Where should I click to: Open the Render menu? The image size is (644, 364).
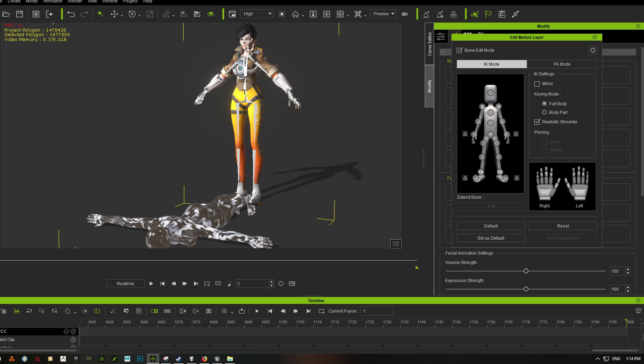pyautogui.click(x=75, y=1)
